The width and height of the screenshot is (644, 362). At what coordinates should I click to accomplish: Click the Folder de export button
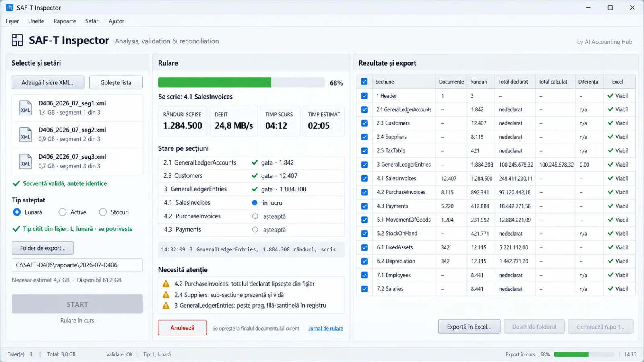[43, 248]
